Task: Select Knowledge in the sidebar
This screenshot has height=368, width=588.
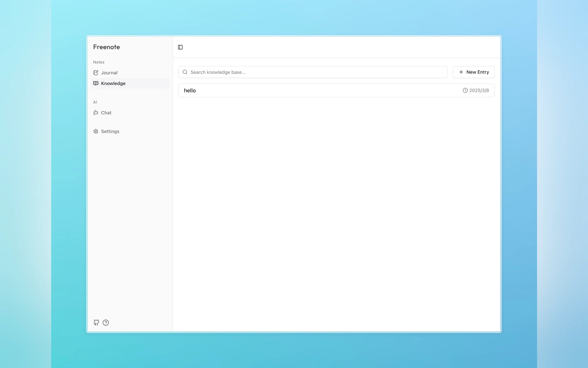Action: (113, 83)
